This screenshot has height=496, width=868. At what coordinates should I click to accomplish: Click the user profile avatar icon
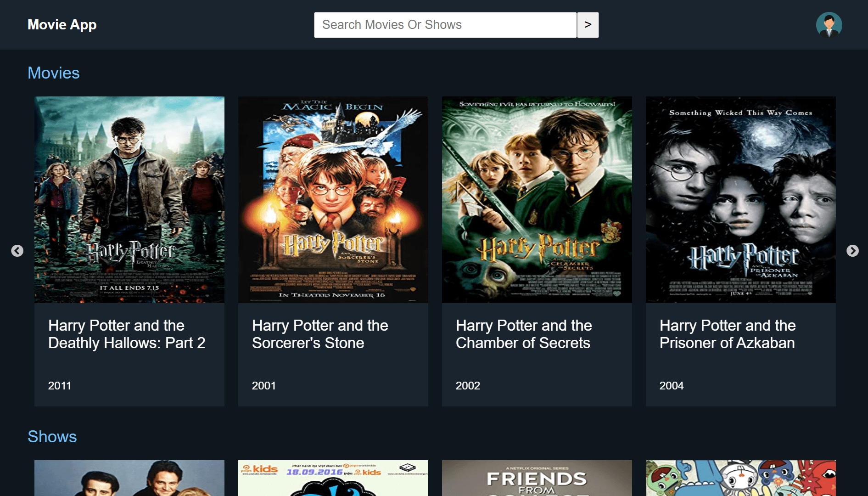[x=829, y=25]
